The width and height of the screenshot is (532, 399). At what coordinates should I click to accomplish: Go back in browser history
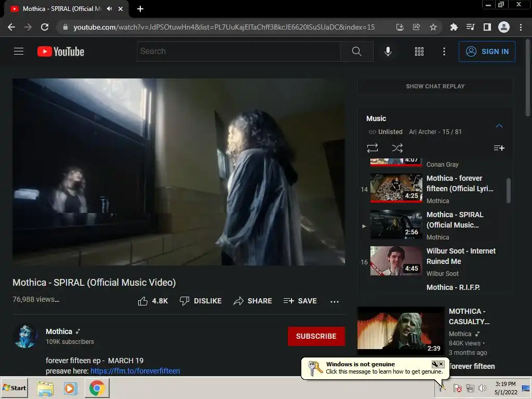tap(11, 27)
